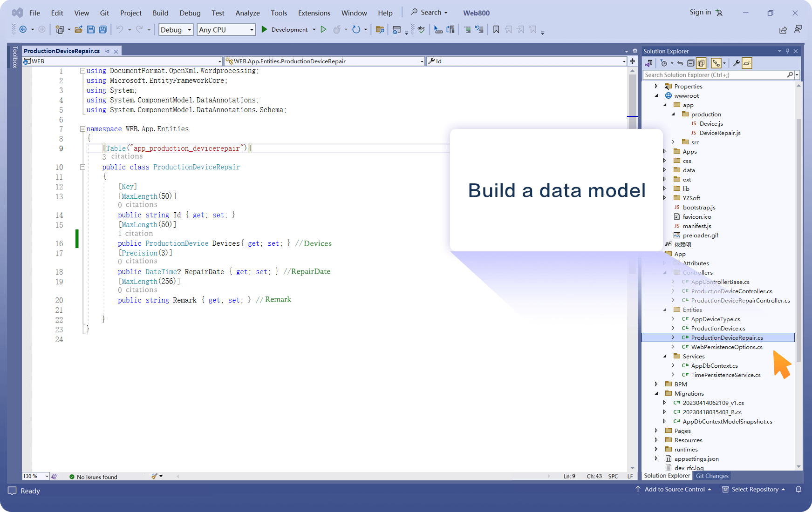This screenshot has width=812, height=512.
Task: Toggle auto-hide pin on Solution Explorer
Action: (788, 51)
